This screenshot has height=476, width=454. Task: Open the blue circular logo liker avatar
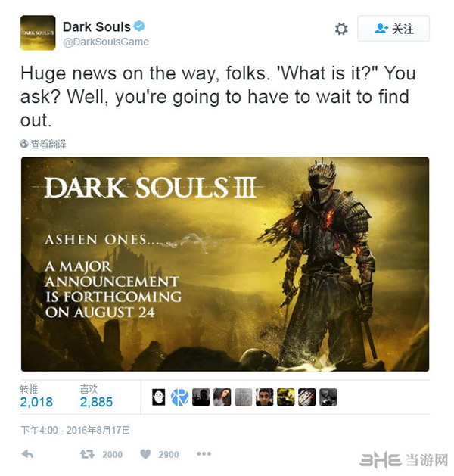coord(179,397)
